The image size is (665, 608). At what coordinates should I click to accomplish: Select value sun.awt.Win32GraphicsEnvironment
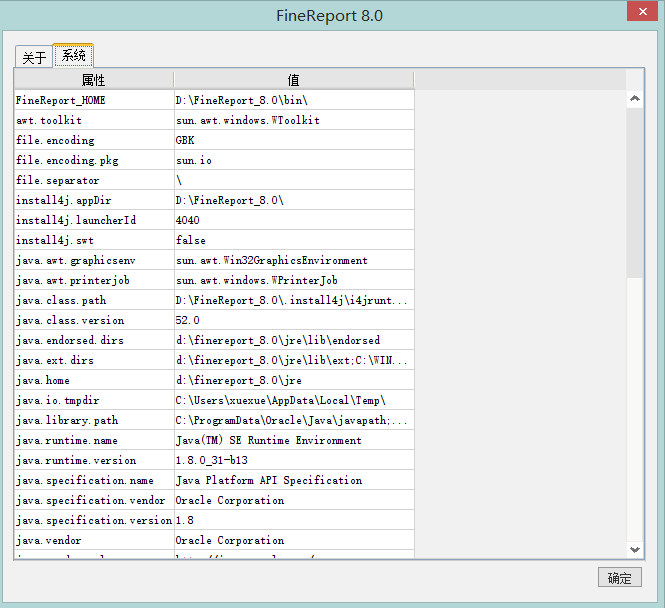[x=294, y=260]
